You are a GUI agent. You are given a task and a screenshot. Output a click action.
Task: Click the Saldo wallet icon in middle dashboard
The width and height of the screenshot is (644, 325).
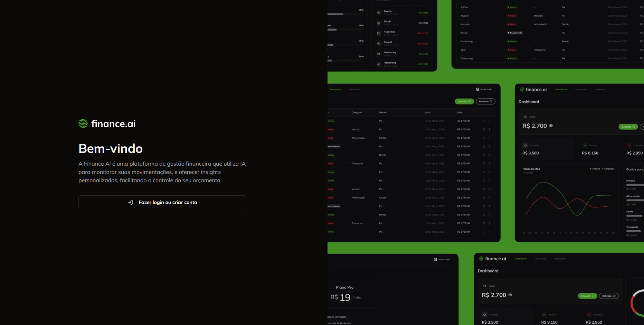click(525, 117)
